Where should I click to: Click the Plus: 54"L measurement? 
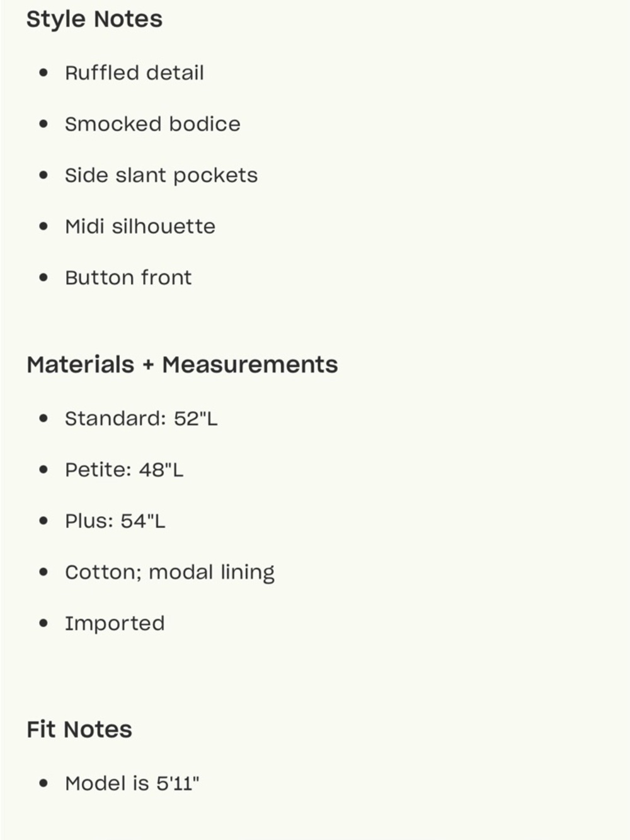[x=115, y=521]
